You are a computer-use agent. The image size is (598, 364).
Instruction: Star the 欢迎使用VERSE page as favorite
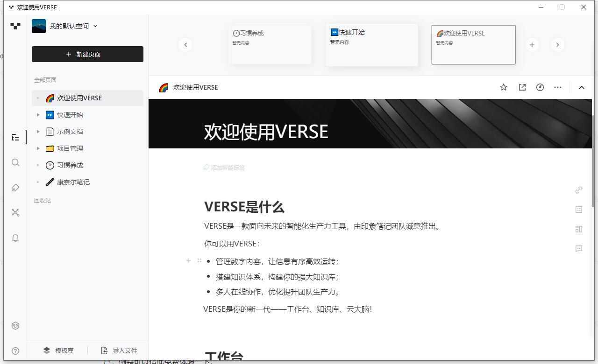tap(503, 87)
